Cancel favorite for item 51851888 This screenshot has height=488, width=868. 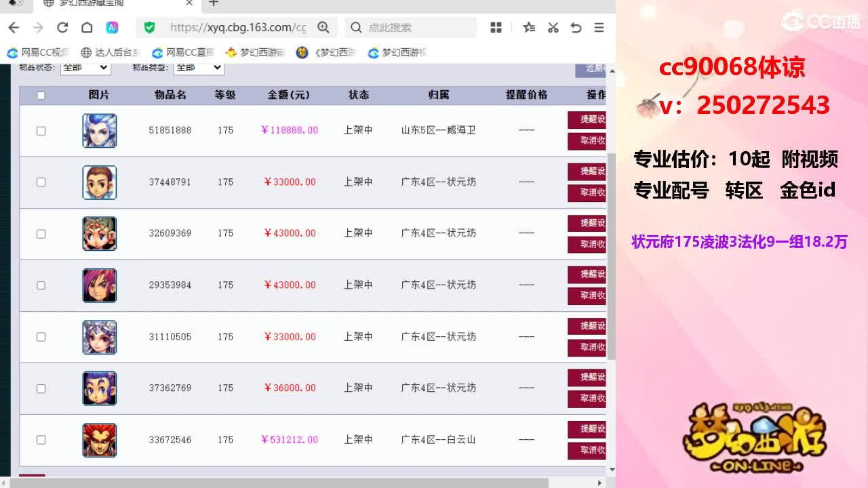click(587, 141)
